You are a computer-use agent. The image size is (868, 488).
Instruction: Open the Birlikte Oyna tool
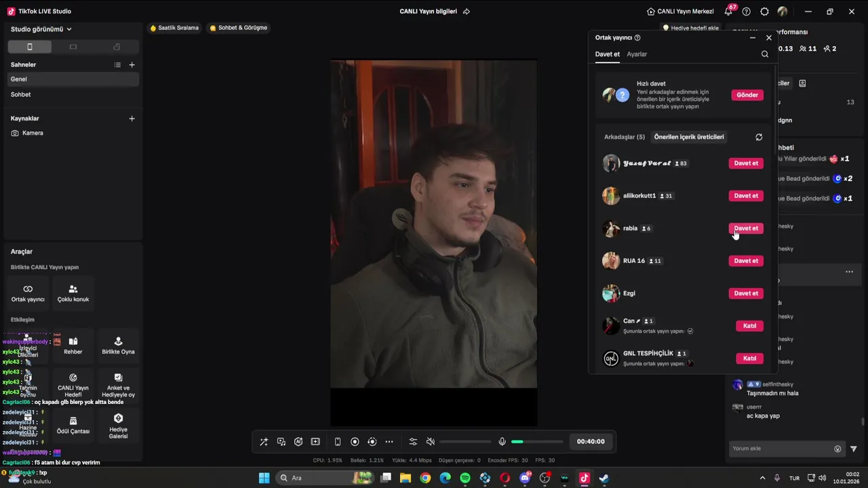(x=118, y=346)
